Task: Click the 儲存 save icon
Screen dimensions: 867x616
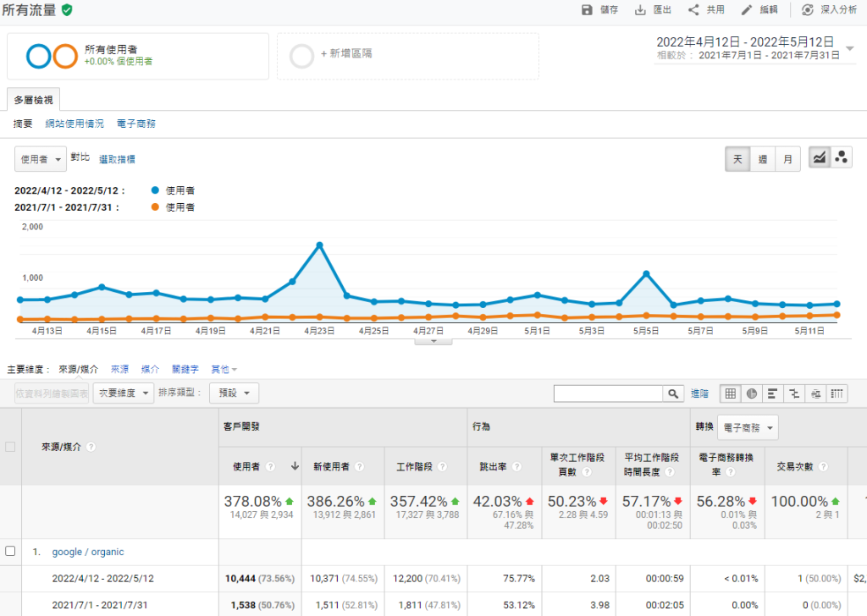Action: tap(588, 10)
